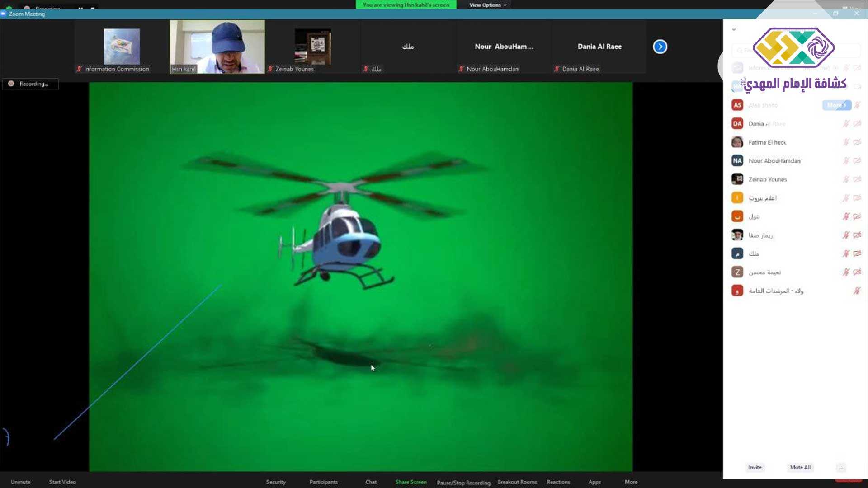Click the Share Screen button

[x=410, y=482]
